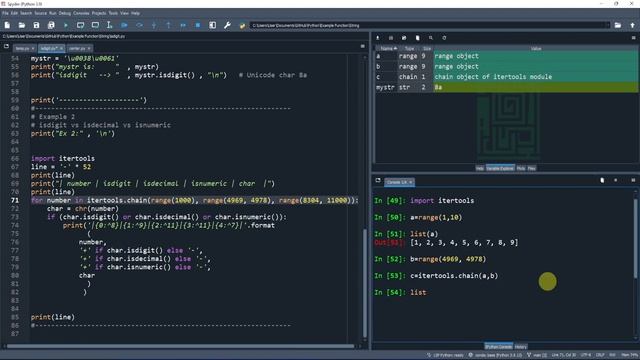
Task: Switch to Help pane tab
Action: pyautogui.click(x=480, y=168)
